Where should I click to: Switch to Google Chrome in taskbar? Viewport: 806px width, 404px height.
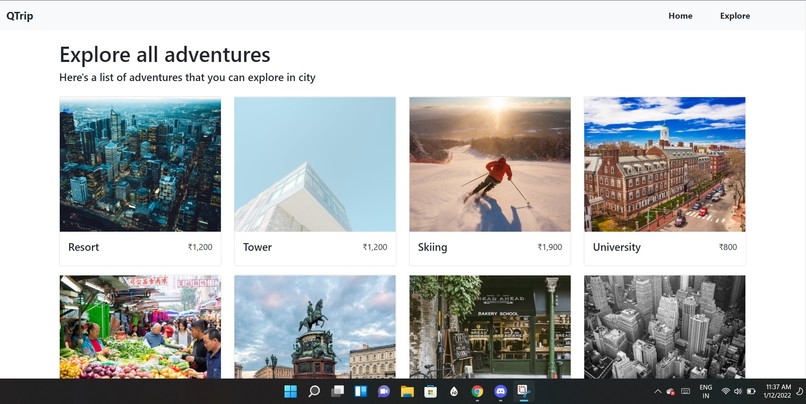478,392
